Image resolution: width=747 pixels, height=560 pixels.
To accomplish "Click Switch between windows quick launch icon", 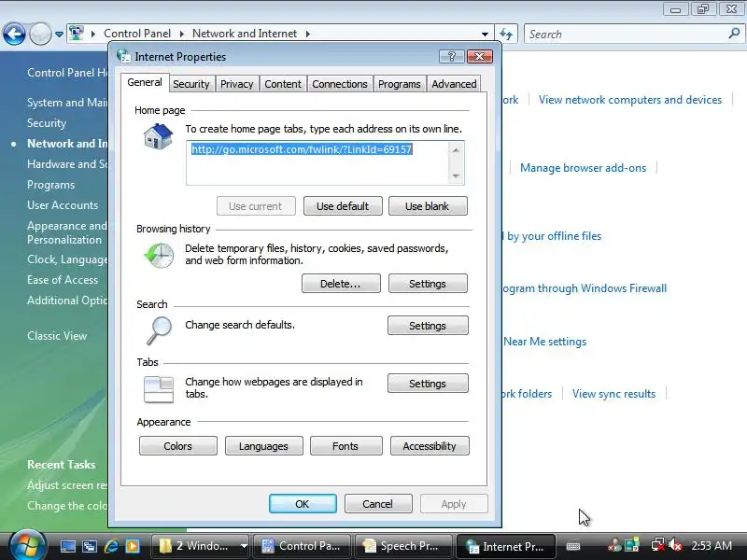I will click(90, 546).
